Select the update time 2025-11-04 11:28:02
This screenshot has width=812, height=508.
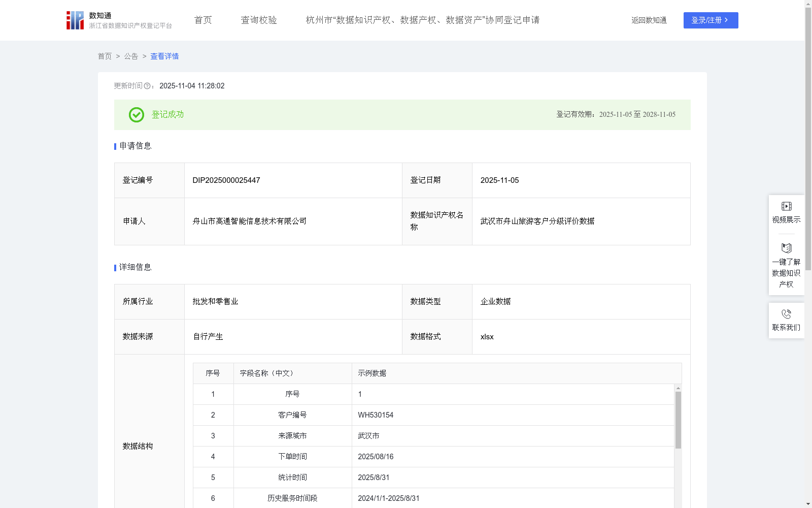click(x=192, y=86)
